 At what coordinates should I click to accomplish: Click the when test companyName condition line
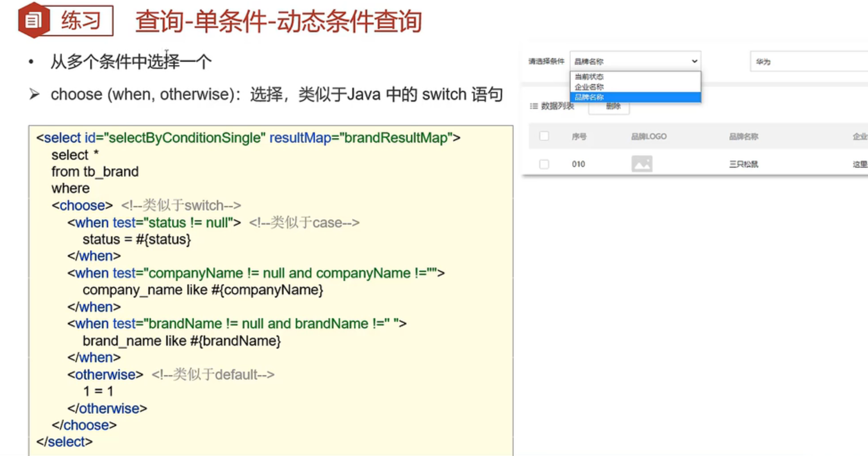click(x=256, y=273)
